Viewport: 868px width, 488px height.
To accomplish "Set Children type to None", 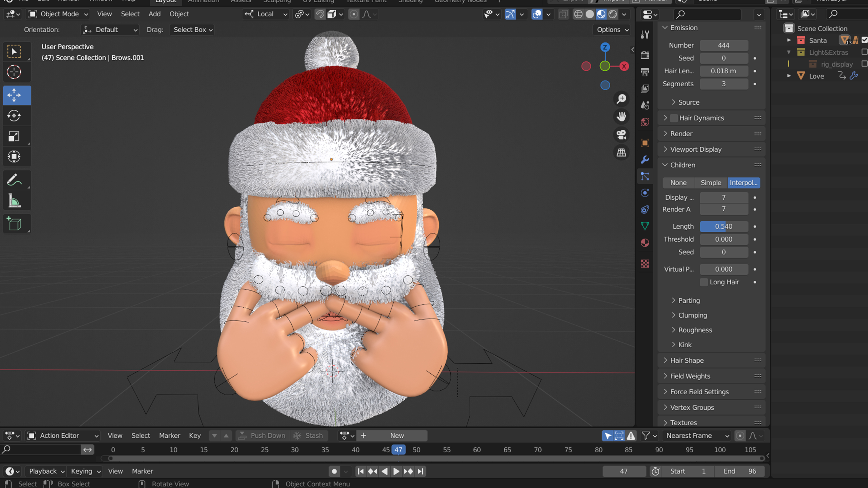I will click(678, 183).
